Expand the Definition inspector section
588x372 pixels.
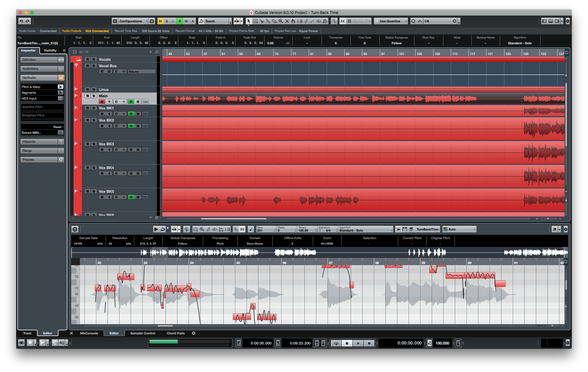click(x=42, y=60)
